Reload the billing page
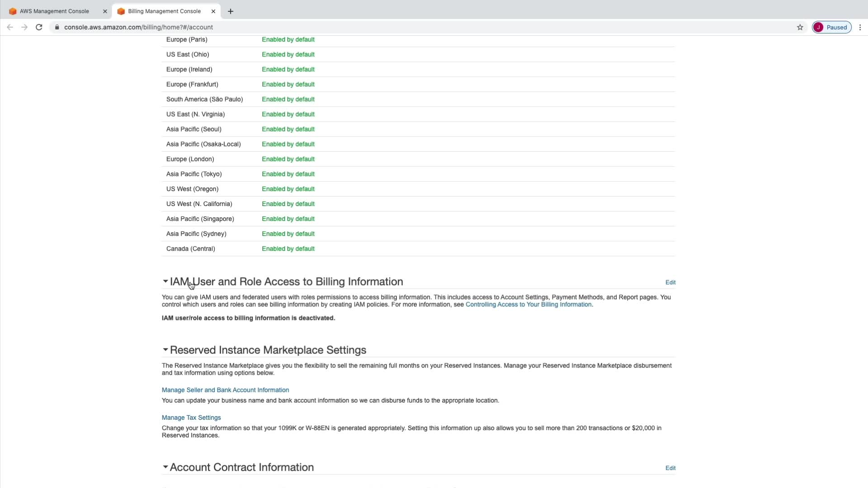 (39, 27)
